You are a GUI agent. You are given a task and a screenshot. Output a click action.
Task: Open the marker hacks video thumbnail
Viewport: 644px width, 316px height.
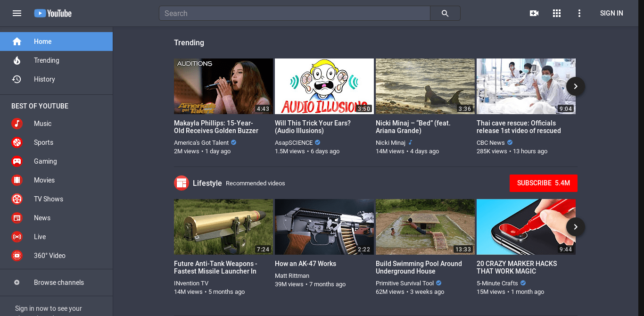[x=526, y=227]
